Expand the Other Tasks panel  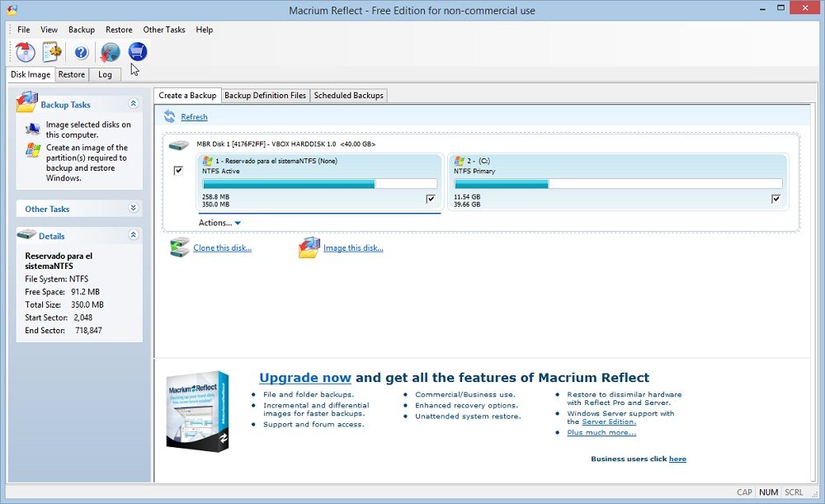click(x=133, y=208)
